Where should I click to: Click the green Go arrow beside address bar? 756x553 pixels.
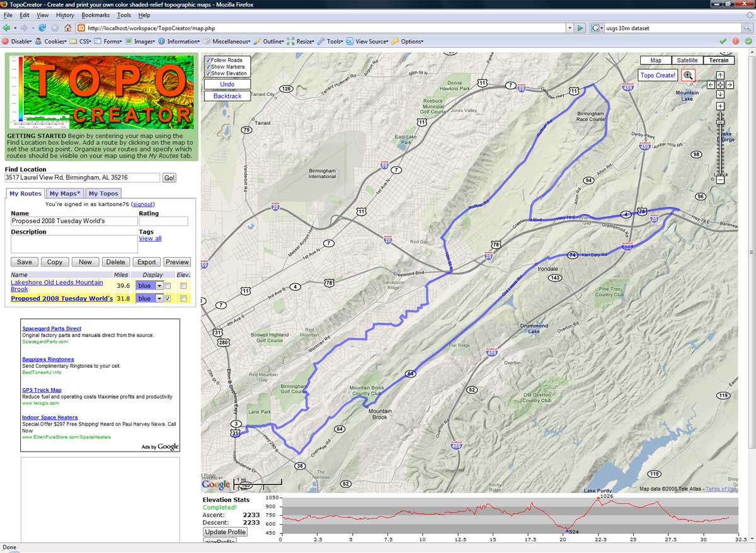click(580, 28)
